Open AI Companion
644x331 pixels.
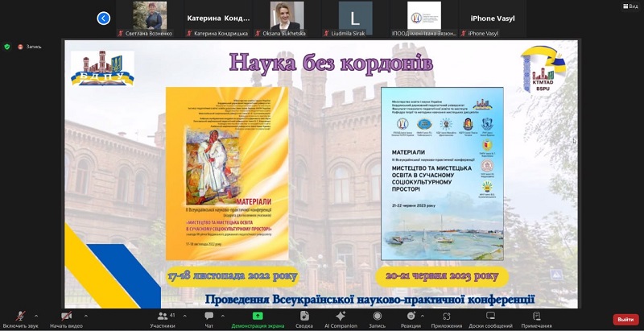tap(341, 320)
